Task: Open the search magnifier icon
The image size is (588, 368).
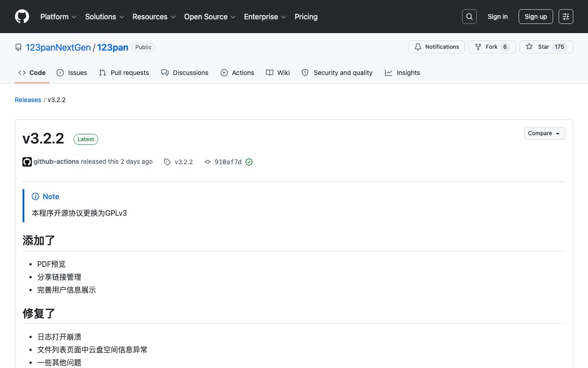Action: (x=469, y=17)
